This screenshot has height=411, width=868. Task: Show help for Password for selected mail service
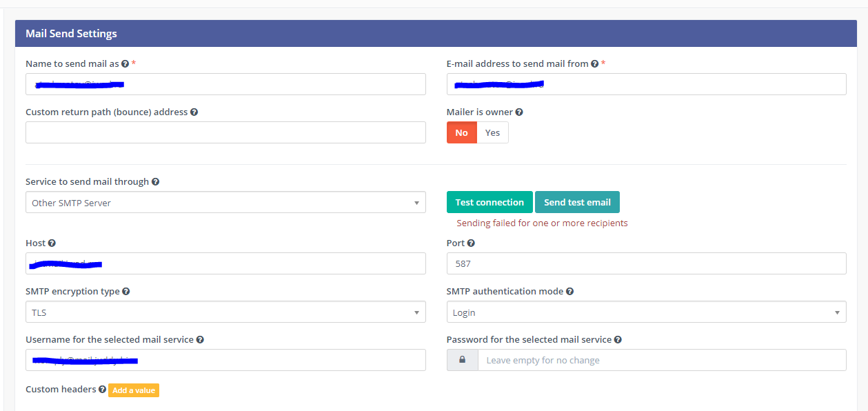point(618,340)
